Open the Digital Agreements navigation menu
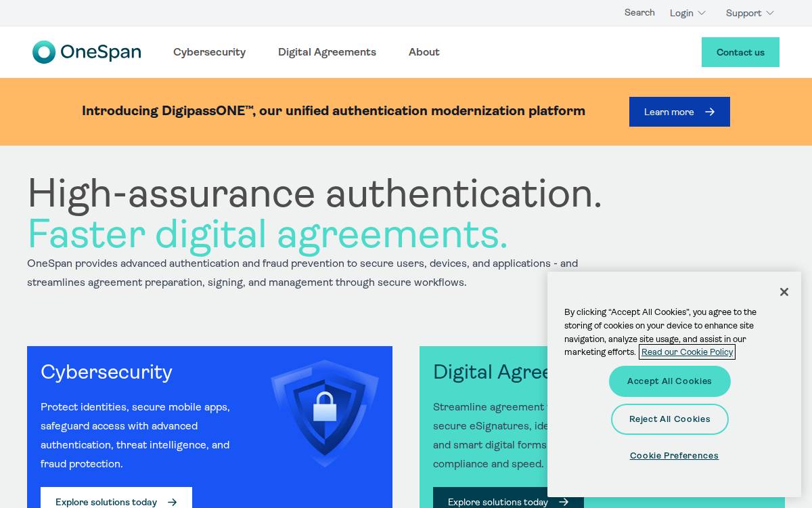 click(x=327, y=52)
